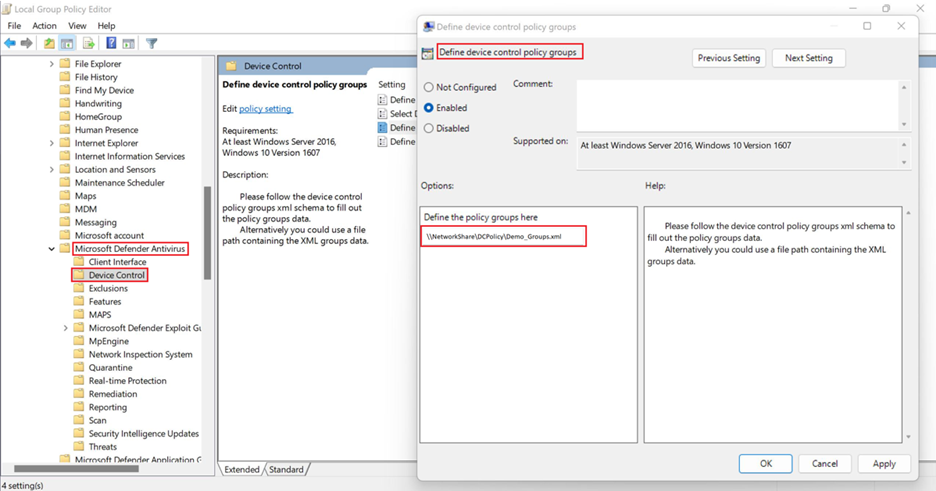The width and height of the screenshot is (936, 491).
Task: Click the dialog title bar icon
Action: click(x=429, y=27)
